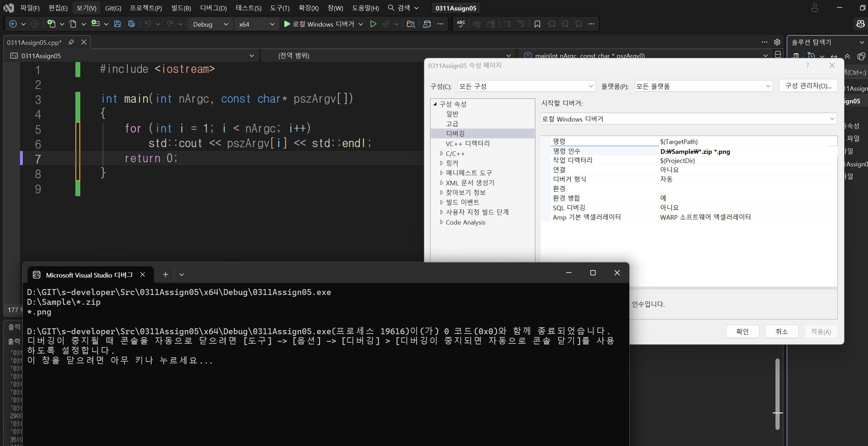Toggle a bookmark with the bookmark icon
This screenshot has height=446, width=868.
(x=537, y=24)
